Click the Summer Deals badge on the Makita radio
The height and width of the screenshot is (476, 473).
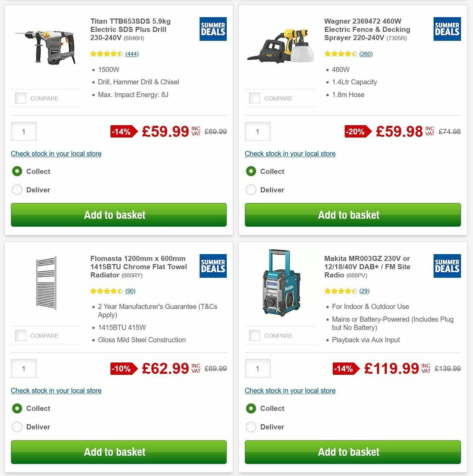447,266
